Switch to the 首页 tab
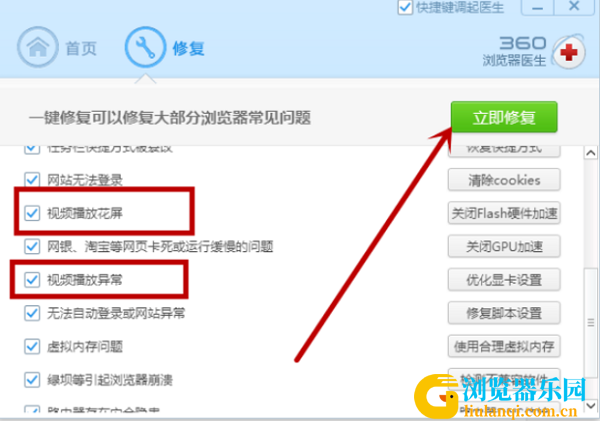This screenshot has width=600, height=421. click(x=81, y=49)
